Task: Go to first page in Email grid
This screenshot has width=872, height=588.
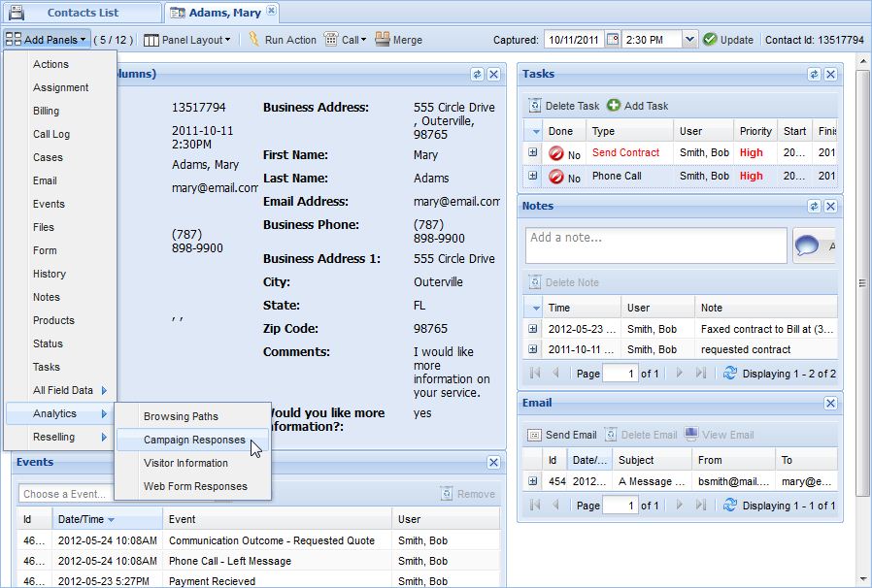Action: [x=534, y=505]
